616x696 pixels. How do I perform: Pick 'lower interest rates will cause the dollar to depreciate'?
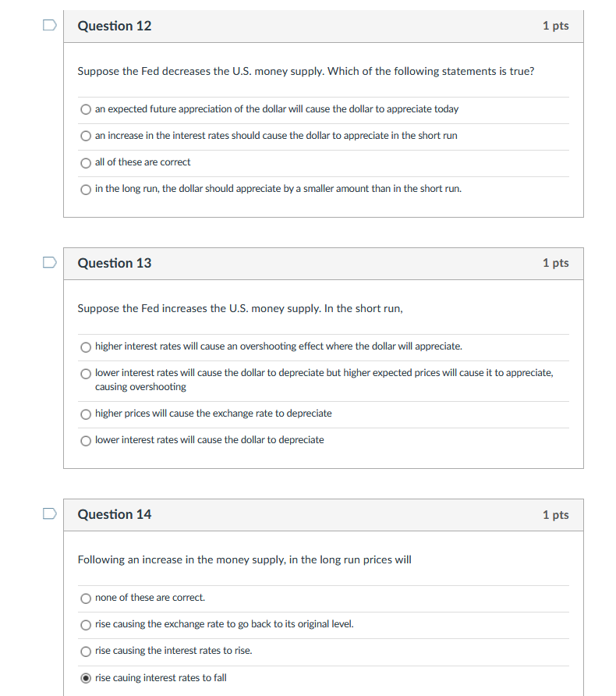(x=86, y=441)
